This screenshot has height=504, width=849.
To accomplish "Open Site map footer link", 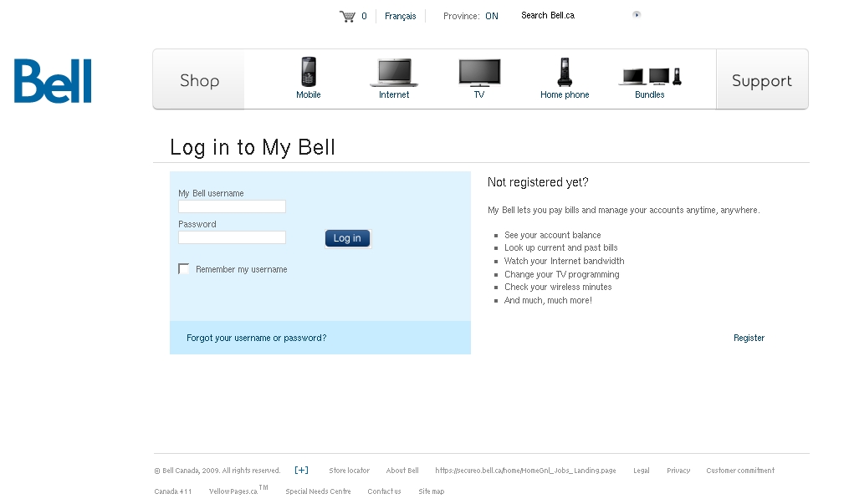I will (x=431, y=491).
